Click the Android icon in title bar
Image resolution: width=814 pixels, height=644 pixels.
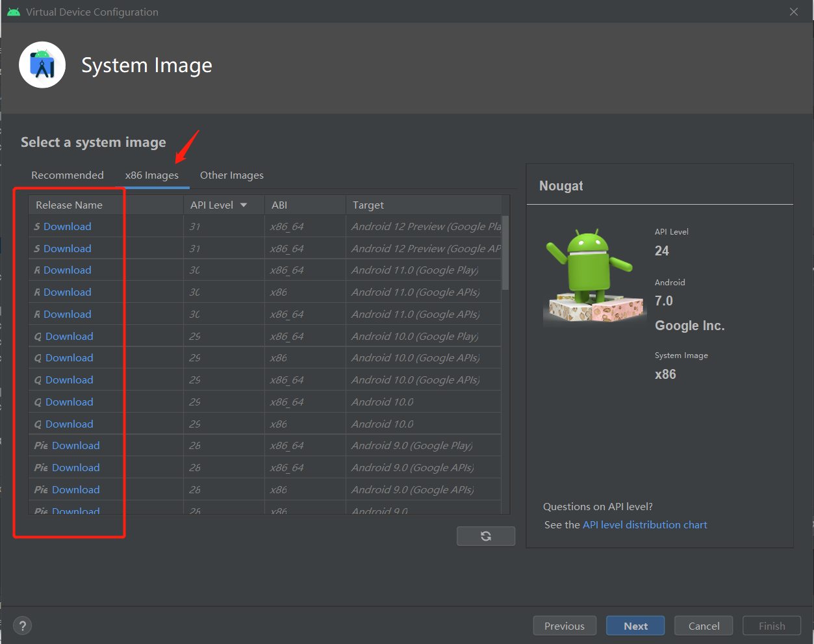[x=14, y=12]
